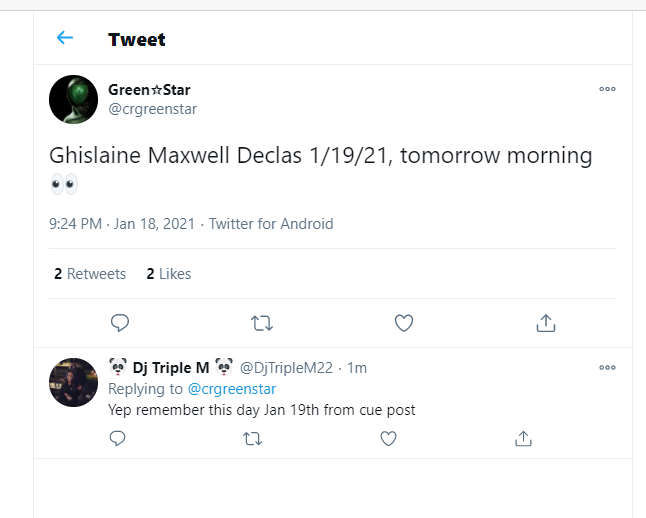The height and width of the screenshot is (518, 646).
Task: Retweet Dj Triple M's reply
Action: point(253,438)
